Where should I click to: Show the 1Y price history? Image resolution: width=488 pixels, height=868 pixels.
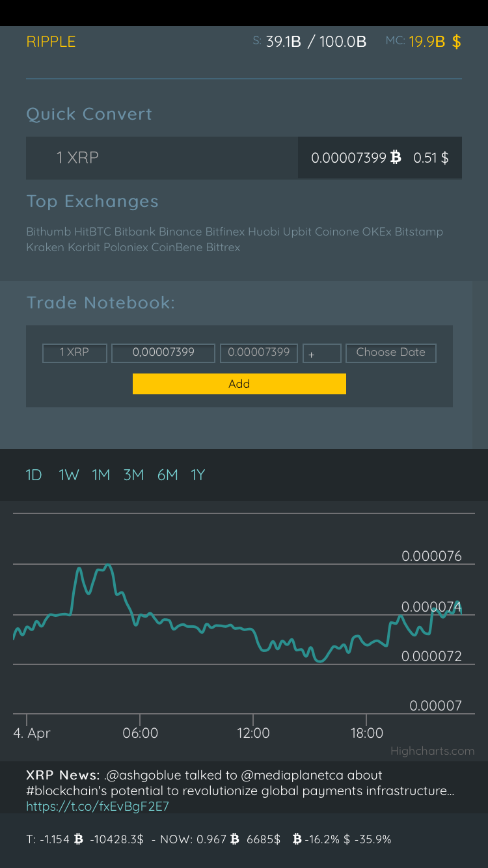tap(198, 475)
